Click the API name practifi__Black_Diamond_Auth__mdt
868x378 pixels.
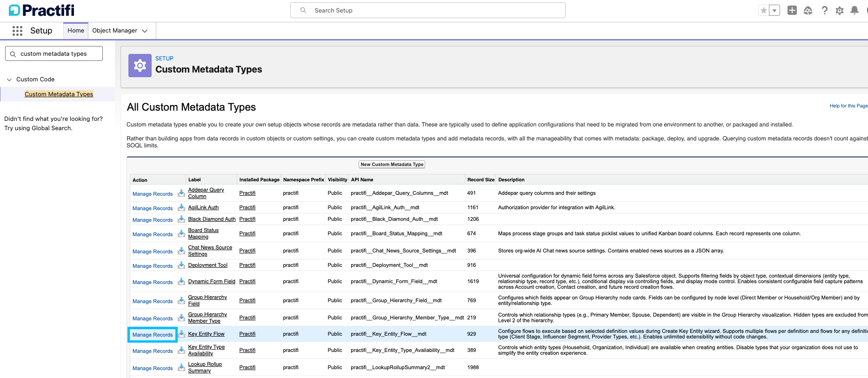(x=394, y=219)
